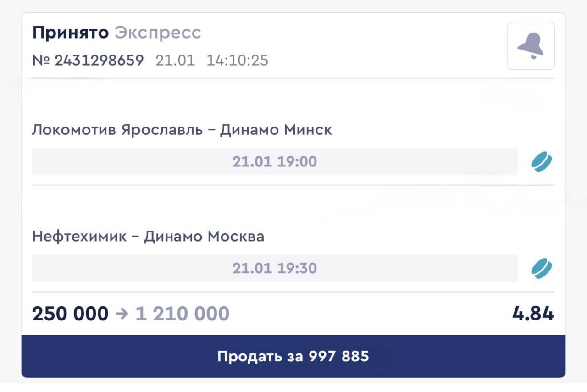The image size is (587, 392).
Task: Click the 250 000 stake amount
Action: pos(70,314)
